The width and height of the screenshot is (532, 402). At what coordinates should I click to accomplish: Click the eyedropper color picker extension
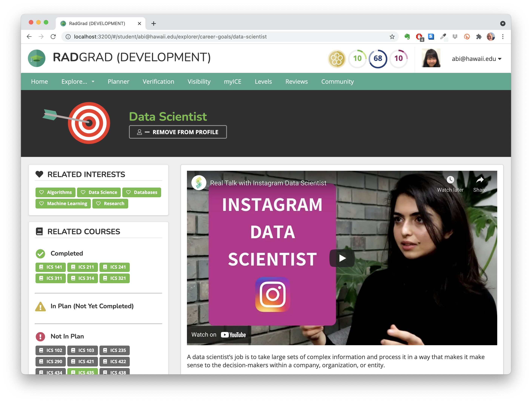443,37
